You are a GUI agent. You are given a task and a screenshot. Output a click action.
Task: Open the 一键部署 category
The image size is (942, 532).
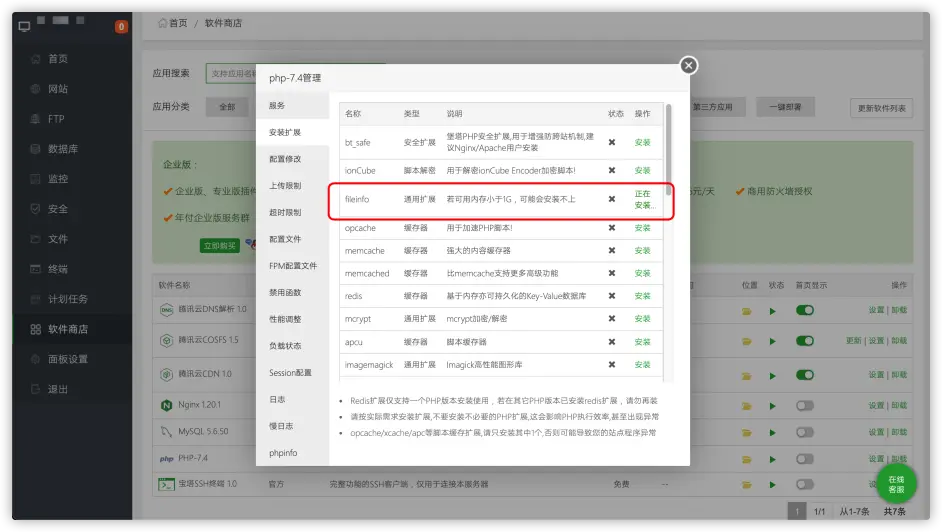pos(785,107)
